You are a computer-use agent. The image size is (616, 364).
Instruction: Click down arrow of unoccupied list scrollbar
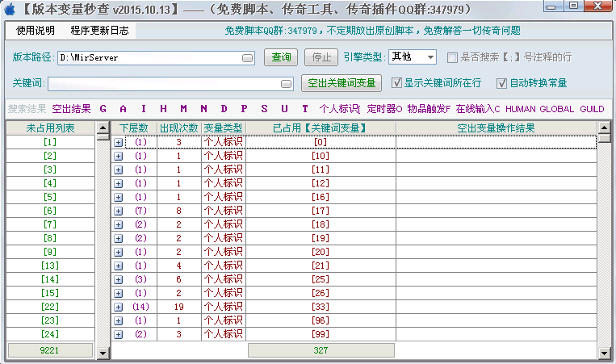click(x=103, y=353)
